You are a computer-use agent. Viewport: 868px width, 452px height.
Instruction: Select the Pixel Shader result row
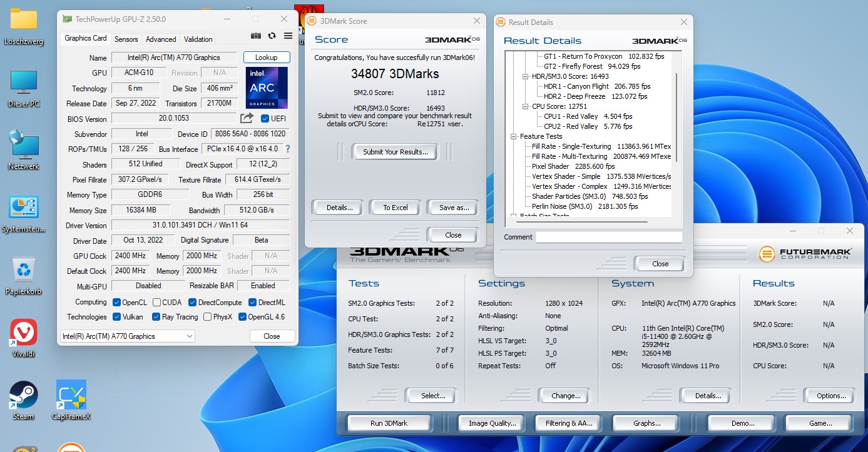[x=573, y=166]
